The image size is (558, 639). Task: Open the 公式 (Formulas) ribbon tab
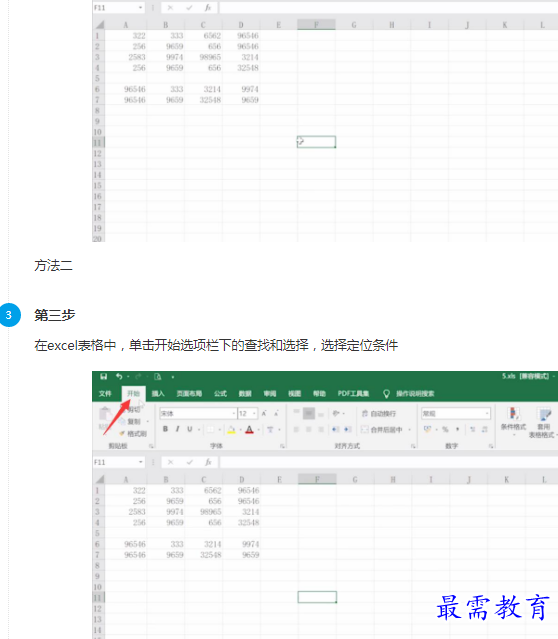(221, 393)
